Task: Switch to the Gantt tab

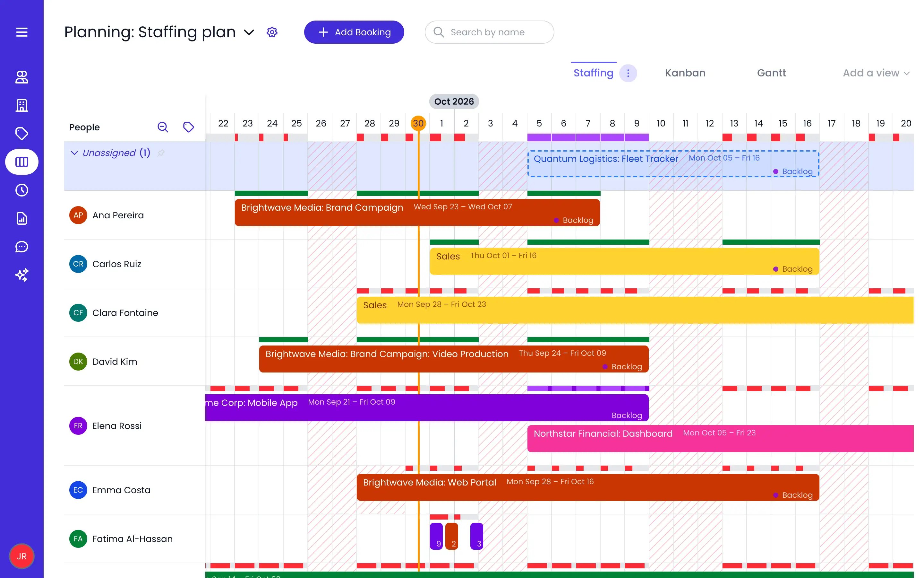Action: click(771, 73)
